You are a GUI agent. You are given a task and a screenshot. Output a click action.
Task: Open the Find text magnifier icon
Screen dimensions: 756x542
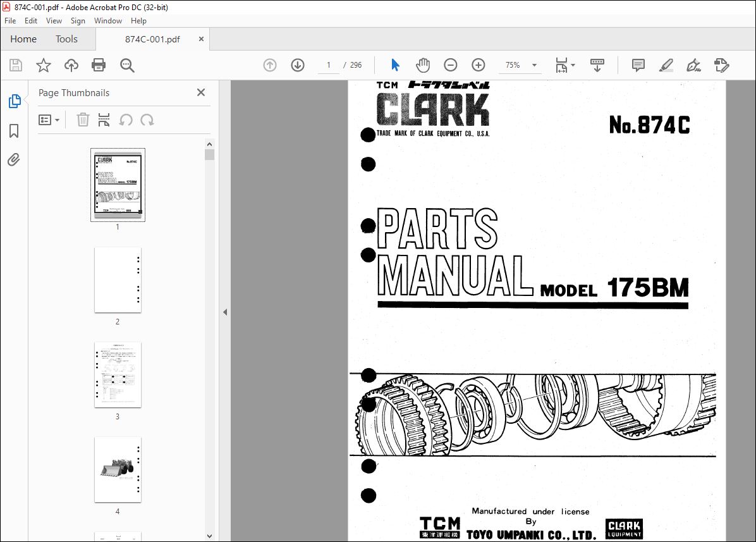(x=127, y=65)
